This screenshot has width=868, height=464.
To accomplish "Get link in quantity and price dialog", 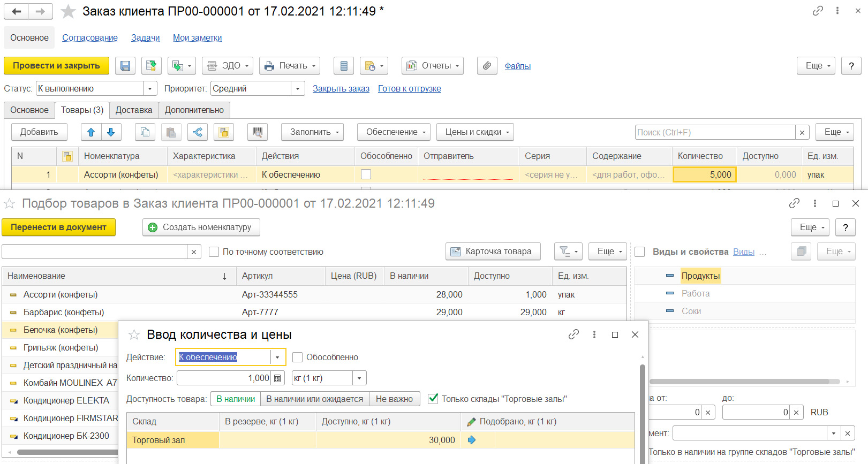I will (x=573, y=334).
